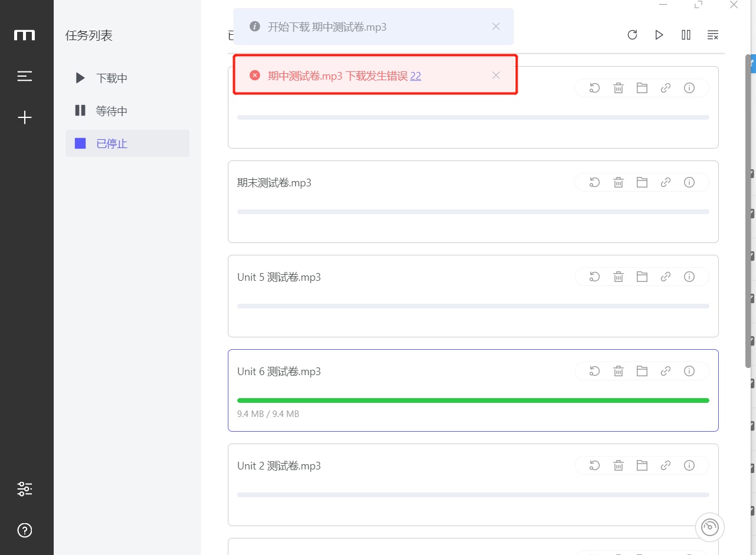Copy link of Unit 5 测试卷.mp3
This screenshot has height=555, width=756.
pyautogui.click(x=666, y=277)
